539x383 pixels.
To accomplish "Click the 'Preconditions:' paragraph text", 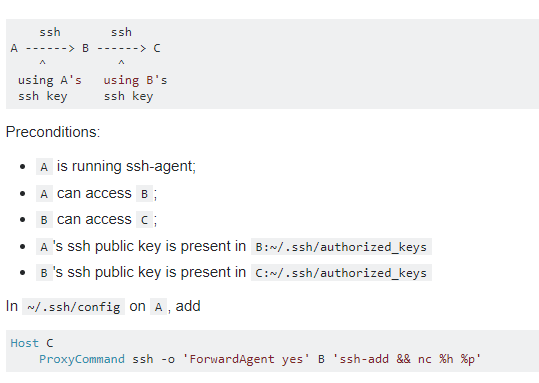I will [x=53, y=132].
